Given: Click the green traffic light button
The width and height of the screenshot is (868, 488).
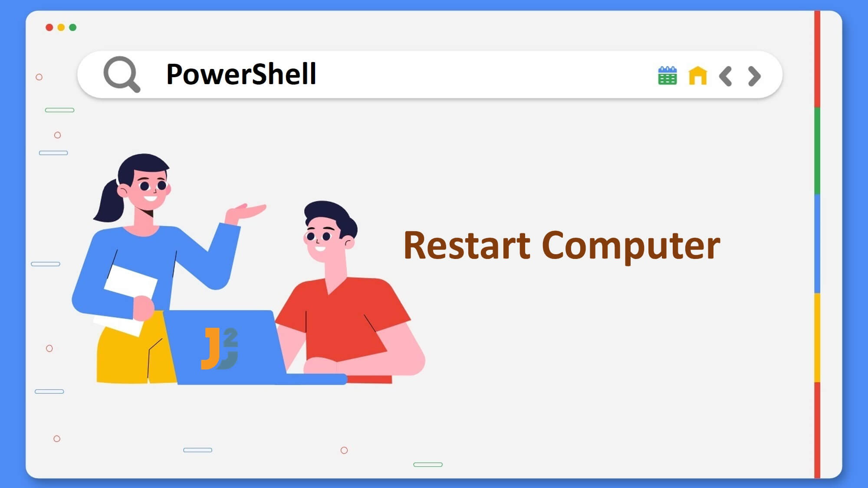Looking at the screenshot, I should (x=73, y=28).
